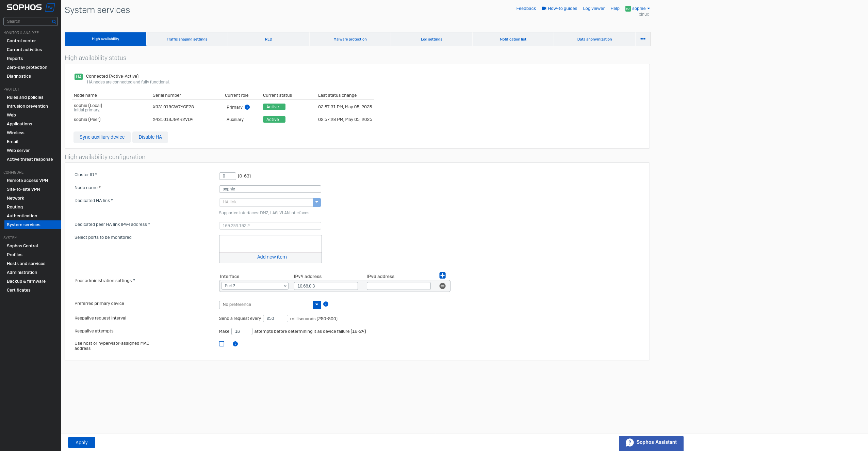Click Add new item for monitored ports
Image resolution: width=868 pixels, height=451 pixels.
pos(272,257)
